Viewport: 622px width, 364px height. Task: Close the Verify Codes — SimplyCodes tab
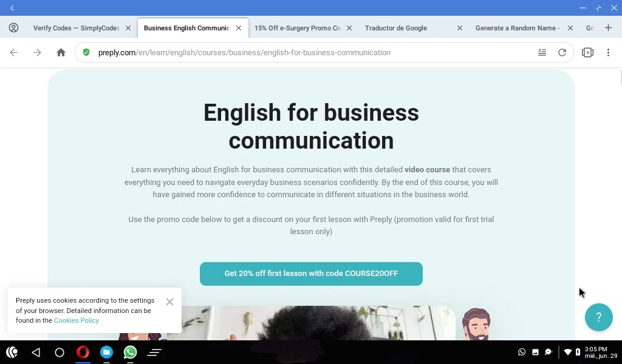pyautogui.click(x=128, y=28)
